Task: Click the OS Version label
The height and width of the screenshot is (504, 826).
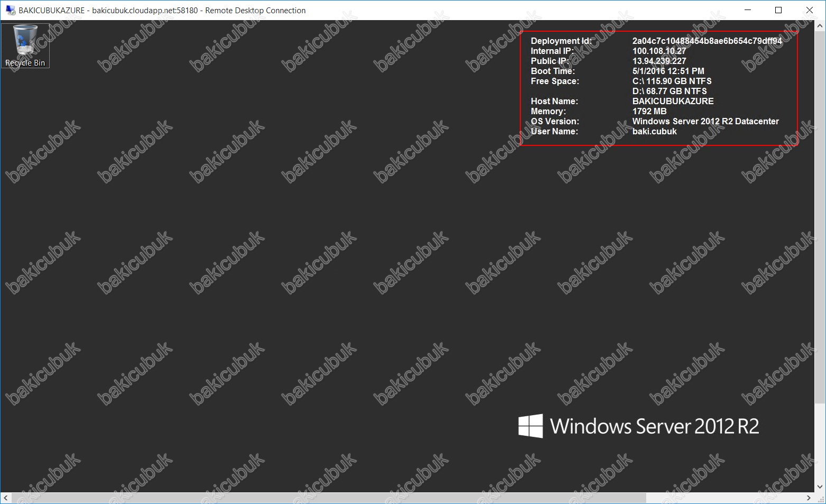Action: [555, 121]
